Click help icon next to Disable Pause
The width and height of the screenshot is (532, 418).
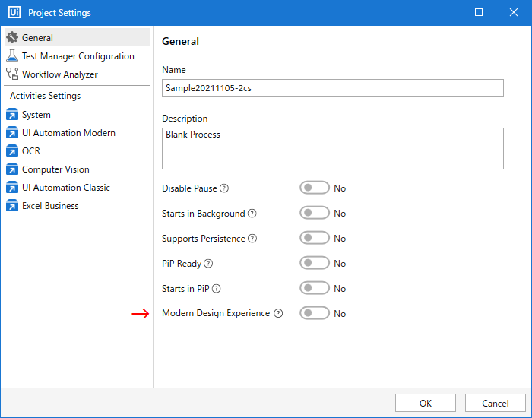pyautogui.click(x=224, y=188)
